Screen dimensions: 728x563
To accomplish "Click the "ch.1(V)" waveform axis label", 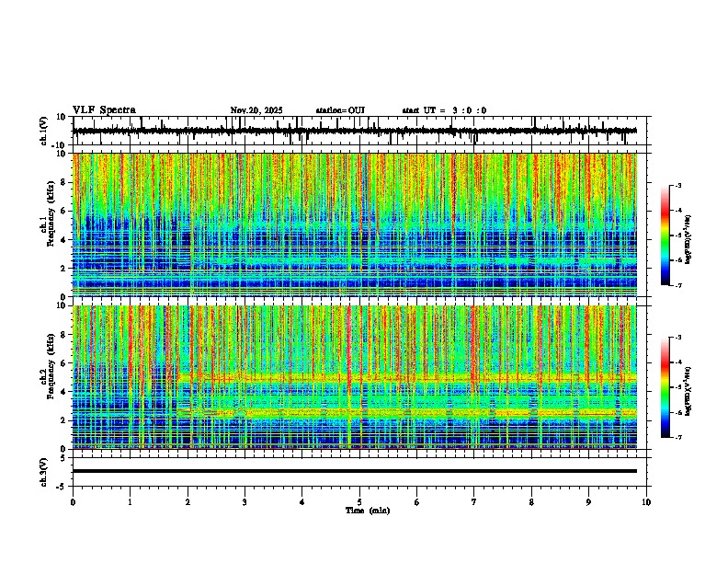I will click(44, 131).
